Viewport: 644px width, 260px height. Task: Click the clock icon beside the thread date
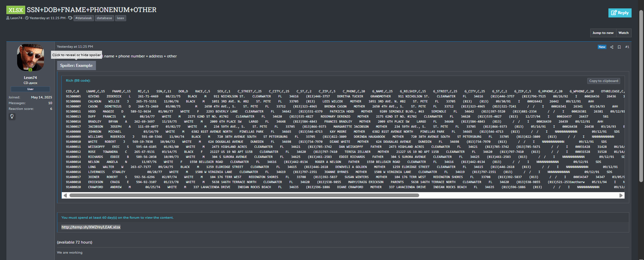coord(27,18)
